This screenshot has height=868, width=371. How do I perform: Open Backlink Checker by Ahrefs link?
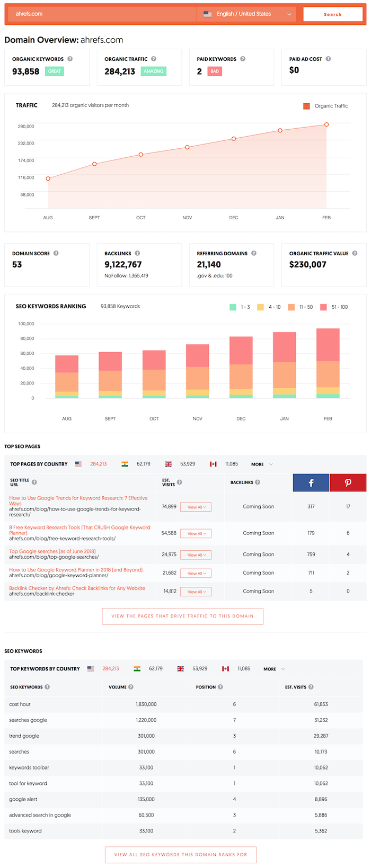tap(77, 588)
